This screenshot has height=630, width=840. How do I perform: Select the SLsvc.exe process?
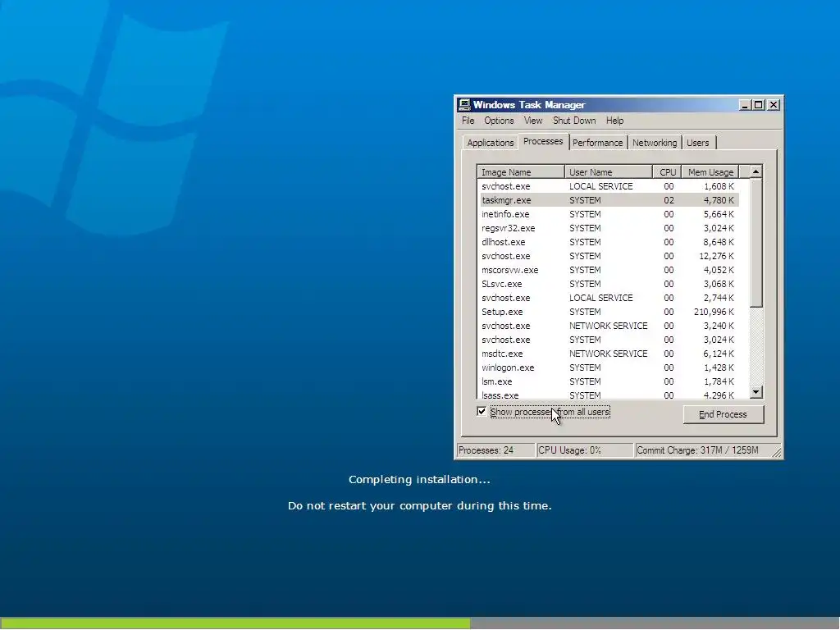tap(608, 284)
